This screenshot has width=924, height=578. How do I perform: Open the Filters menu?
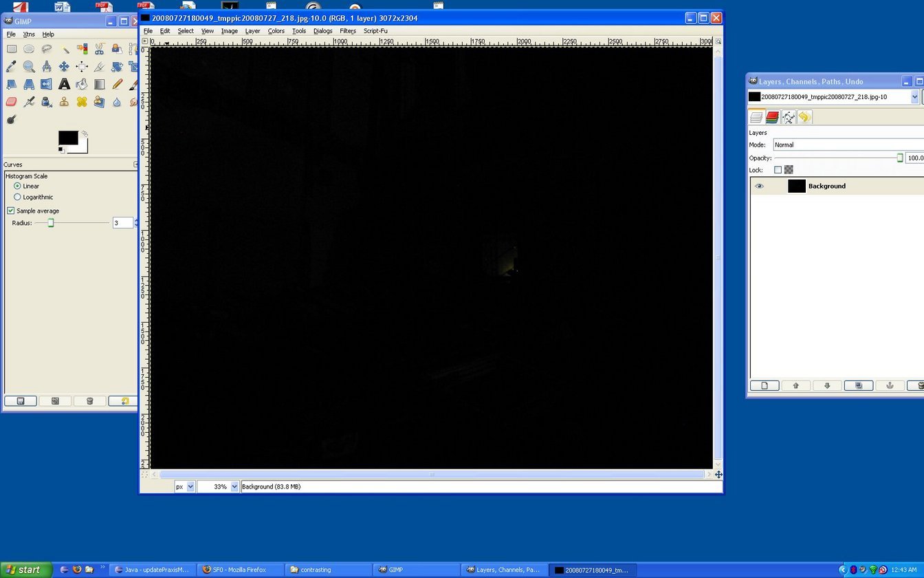tap(347, 31)
